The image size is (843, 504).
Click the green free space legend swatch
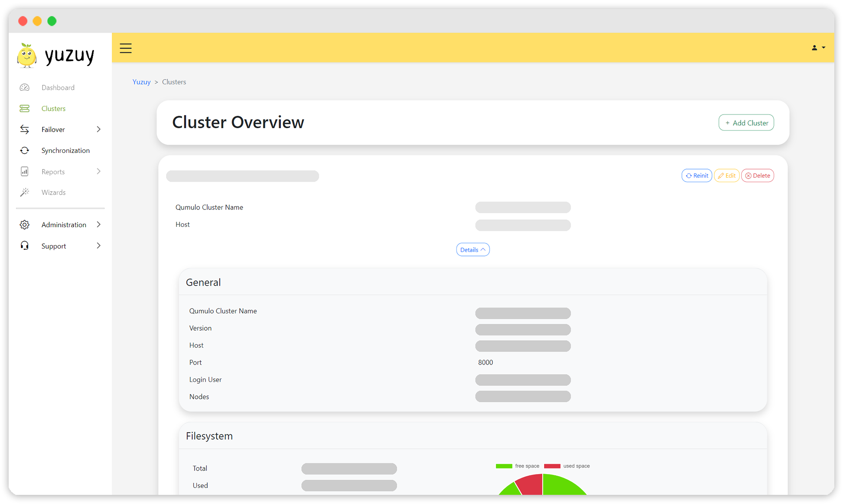tap(504, 465)
